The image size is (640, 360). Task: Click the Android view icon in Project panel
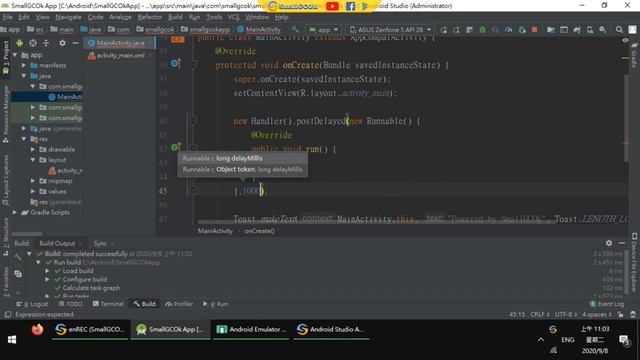point(19,43)
